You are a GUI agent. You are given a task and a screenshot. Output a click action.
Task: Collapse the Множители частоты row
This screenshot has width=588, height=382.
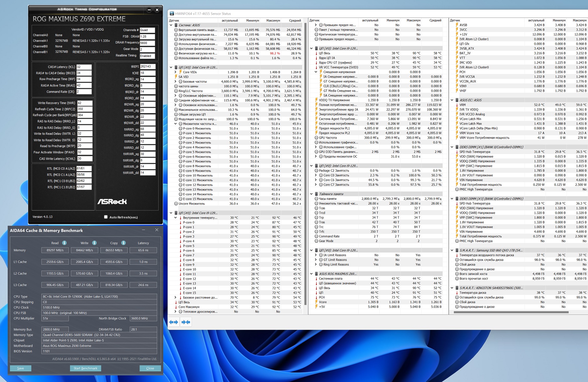click(x=175, y=124)
